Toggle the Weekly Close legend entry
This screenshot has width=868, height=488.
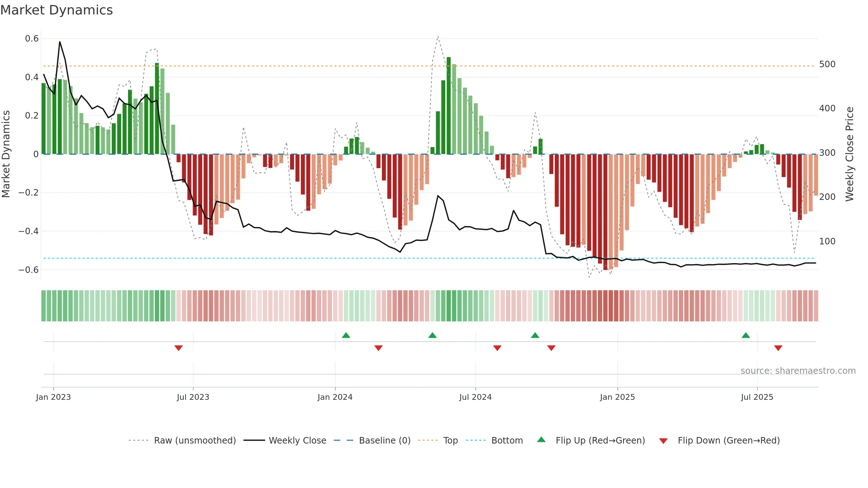(285, 440)
